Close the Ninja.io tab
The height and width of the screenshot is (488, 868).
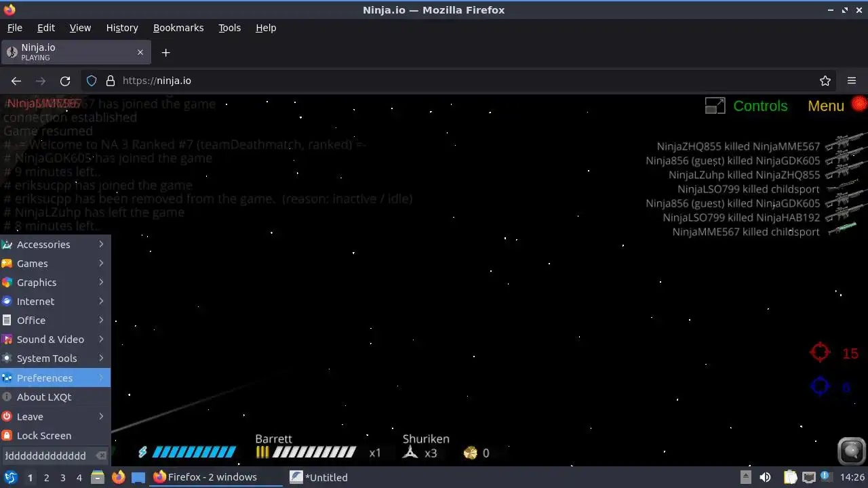coord(140,52)
